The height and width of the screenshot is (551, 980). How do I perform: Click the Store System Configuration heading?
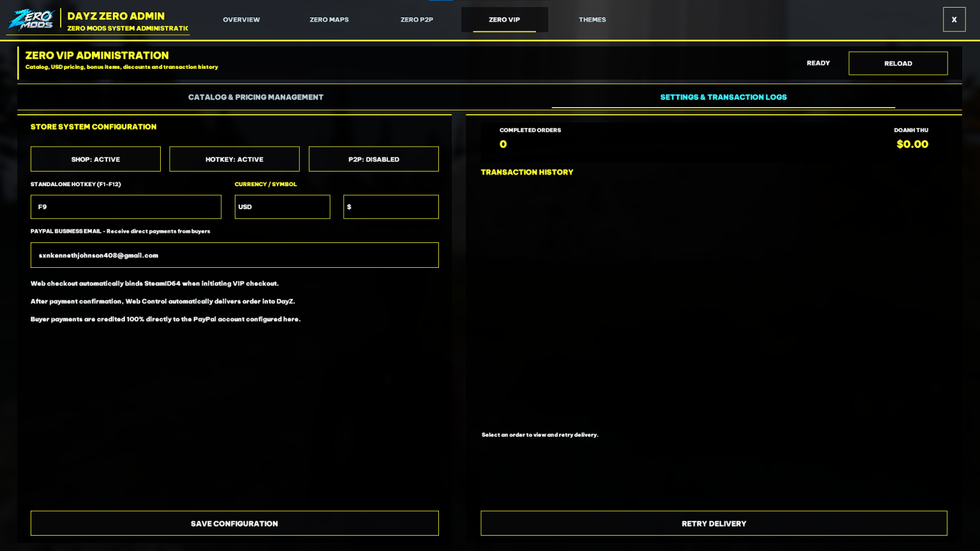coord(93,127)
